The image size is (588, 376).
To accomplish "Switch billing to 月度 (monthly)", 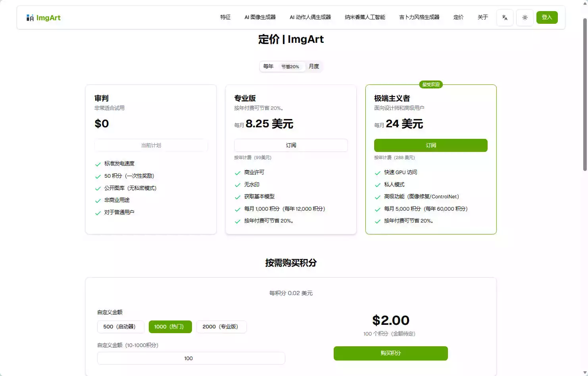I will click(x=314, y=66).
